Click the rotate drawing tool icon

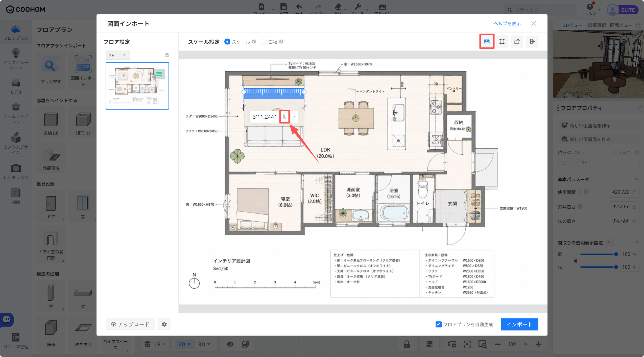[517, 42]
